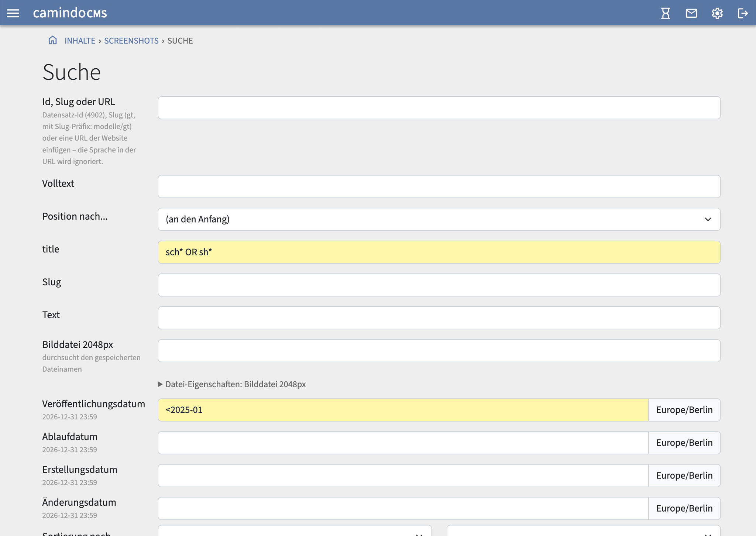
Task: Click the title field with sch* OR sh*
Action: coord(439,252)
